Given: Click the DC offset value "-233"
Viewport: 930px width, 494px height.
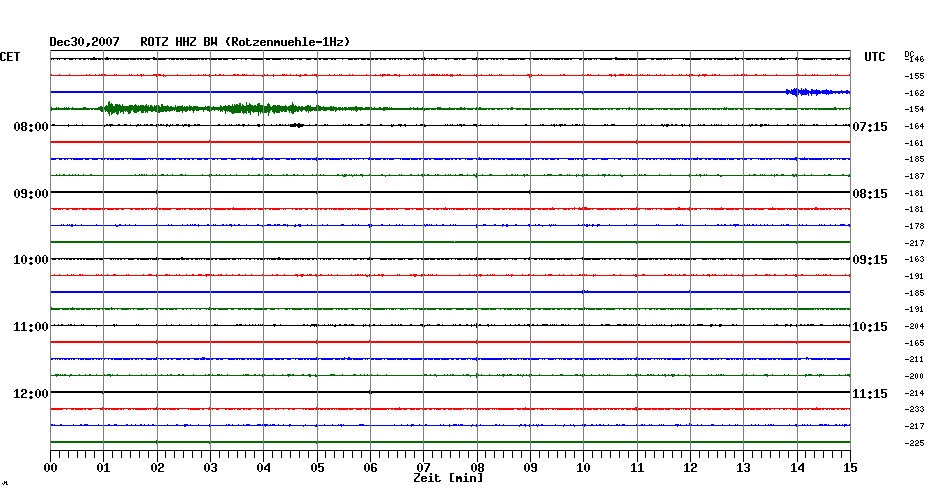Looking at the screenshot, I should pyautogui.click(x=915, y=409).
